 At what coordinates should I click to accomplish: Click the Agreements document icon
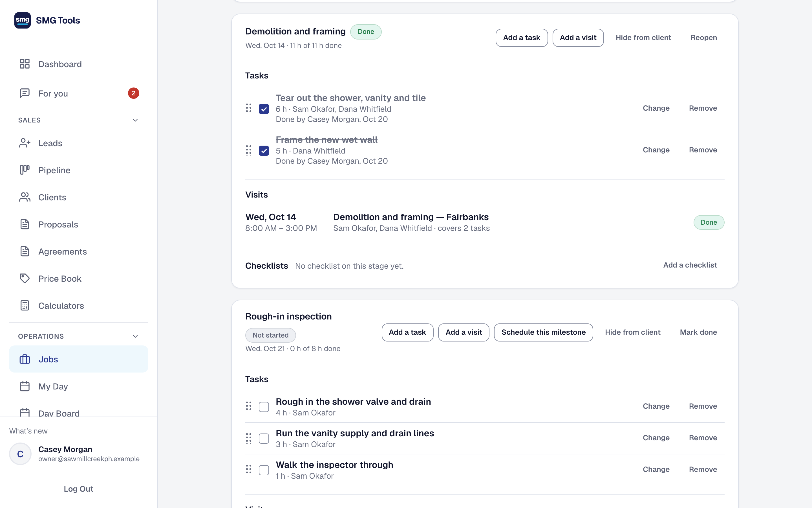click(25, 251)
